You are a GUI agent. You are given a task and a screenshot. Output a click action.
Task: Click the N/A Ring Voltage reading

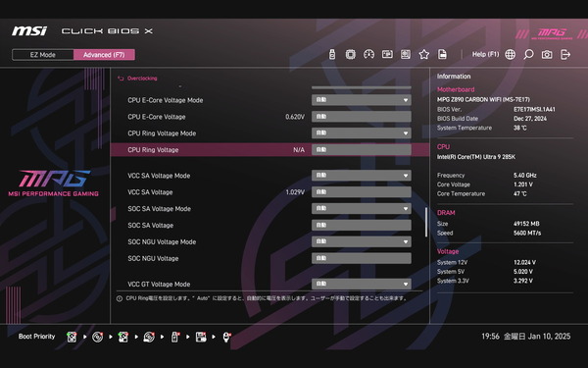click(299, 150)
